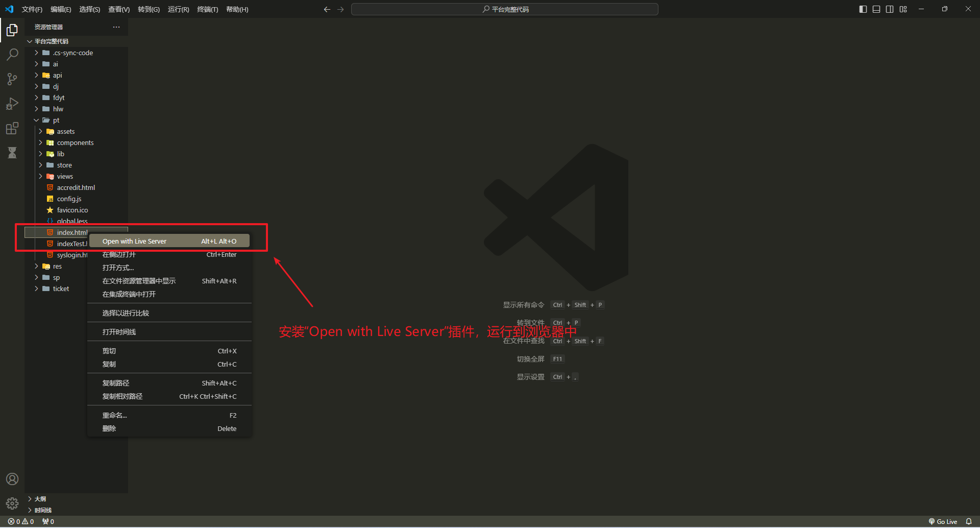Click the command center search box
This screenshot has width=980, height=528.
(505, 9)
